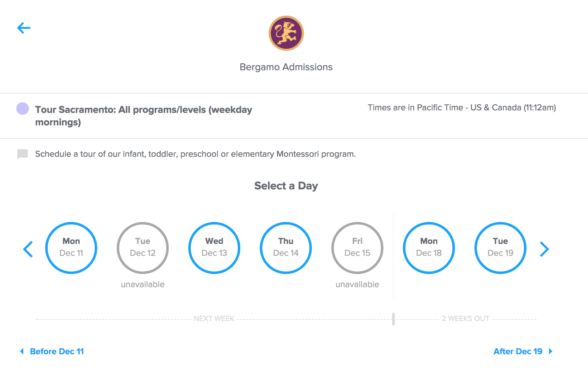588x385 pixels.
Task: Click the Bergamo lion logo
Action: click(286, 33)
